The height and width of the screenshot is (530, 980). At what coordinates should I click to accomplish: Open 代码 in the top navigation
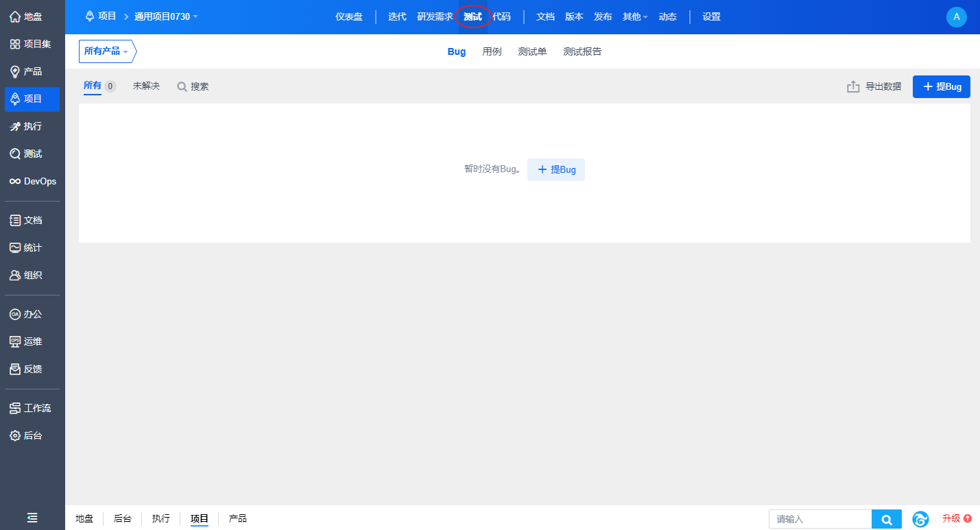pos(501,16)
